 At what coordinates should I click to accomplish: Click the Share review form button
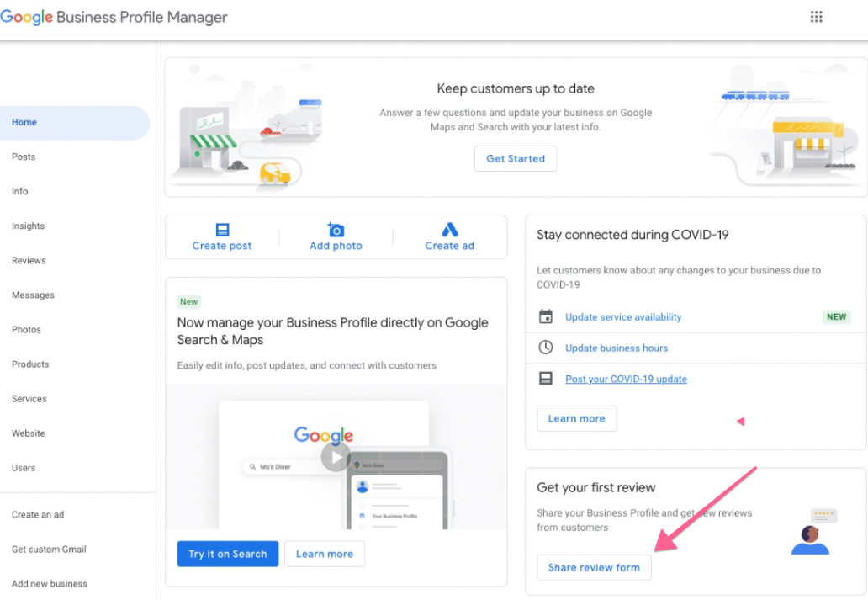pos(594,567)
